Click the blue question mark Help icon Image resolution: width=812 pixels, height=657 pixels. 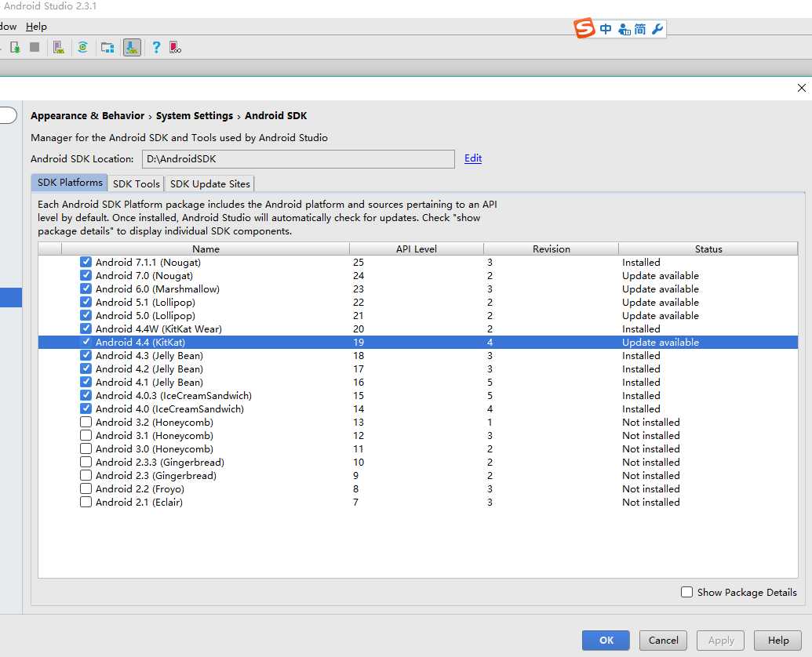156,48
